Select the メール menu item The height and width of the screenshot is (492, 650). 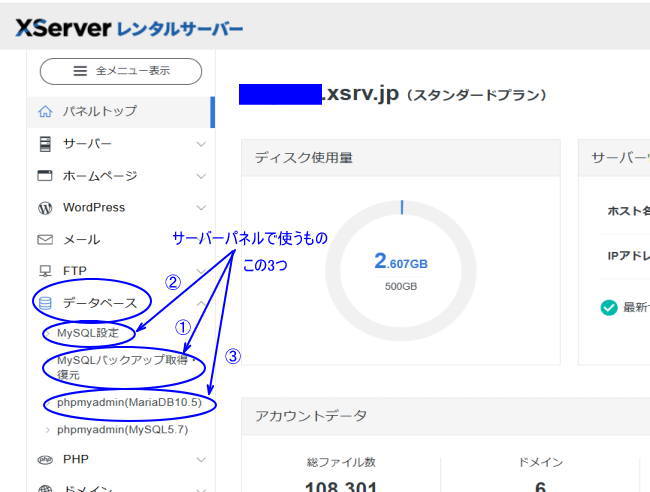tap(81, 240)
